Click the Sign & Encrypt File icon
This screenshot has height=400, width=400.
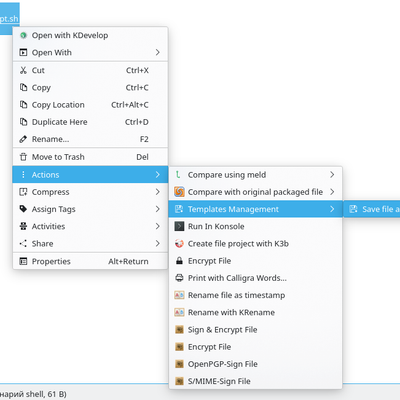coord(179,330)
